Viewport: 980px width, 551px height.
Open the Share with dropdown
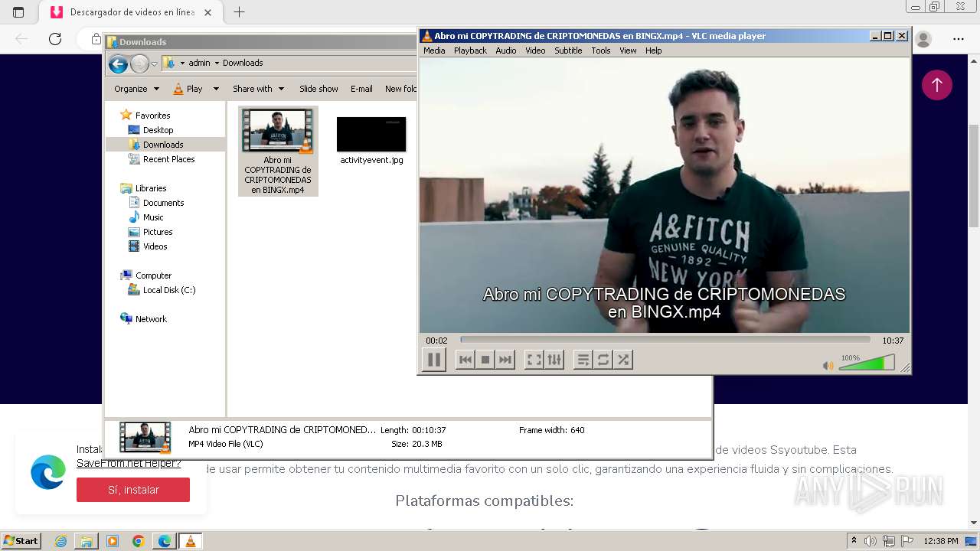tap(258, 89)
